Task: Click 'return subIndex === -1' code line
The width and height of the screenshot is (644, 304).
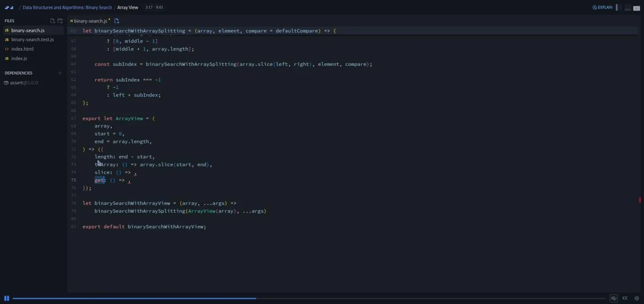Action: 127,80
